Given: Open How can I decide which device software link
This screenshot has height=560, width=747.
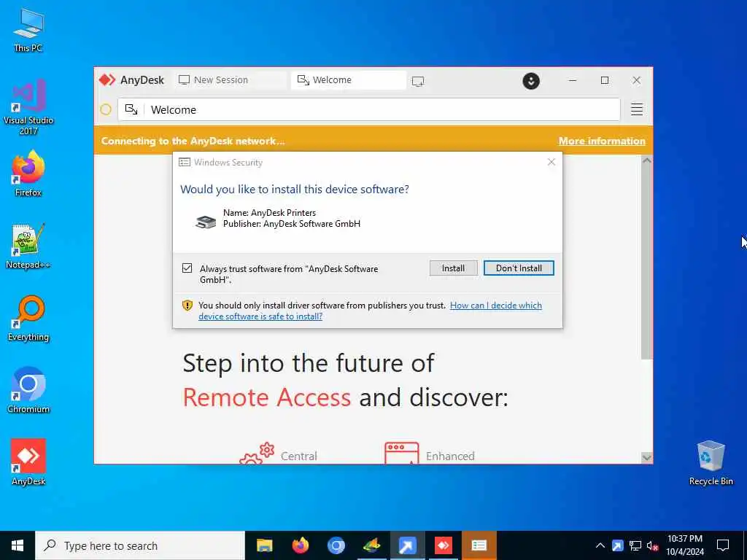Looking at the screenshot, I should pyautogui.click(x=370, y=311).
